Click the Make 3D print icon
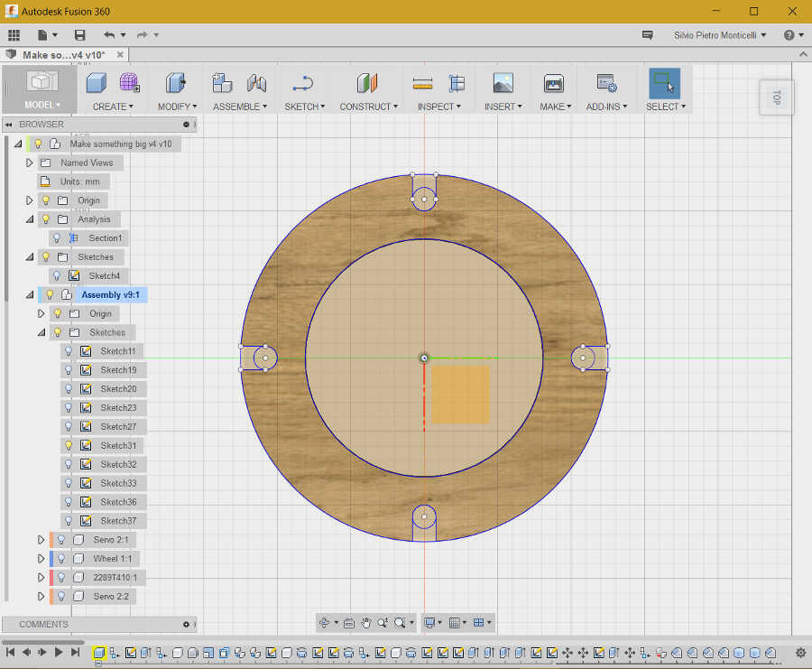 [x=554, y=83]
